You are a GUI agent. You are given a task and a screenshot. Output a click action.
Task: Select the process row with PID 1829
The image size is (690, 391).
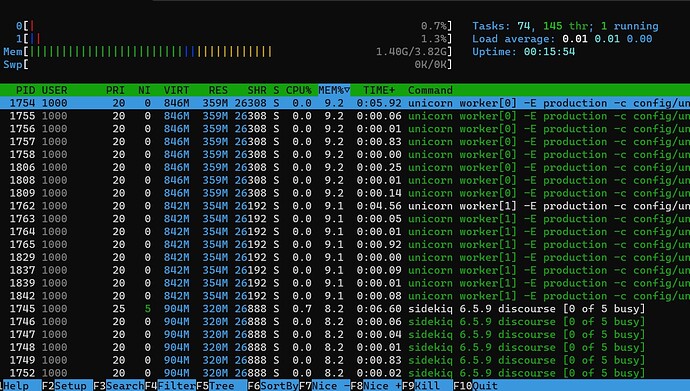pos(345,257)
